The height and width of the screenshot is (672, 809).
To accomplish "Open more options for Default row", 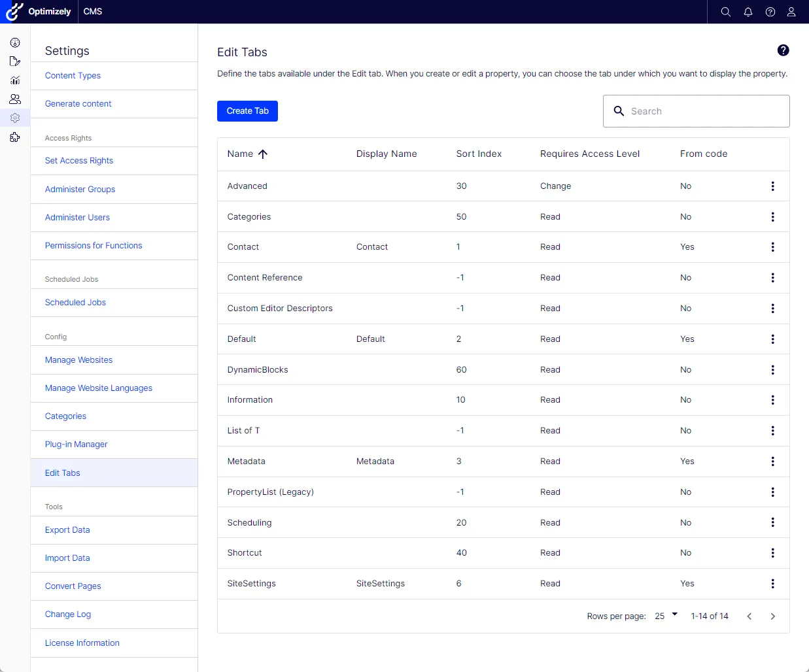I will 773,339.
